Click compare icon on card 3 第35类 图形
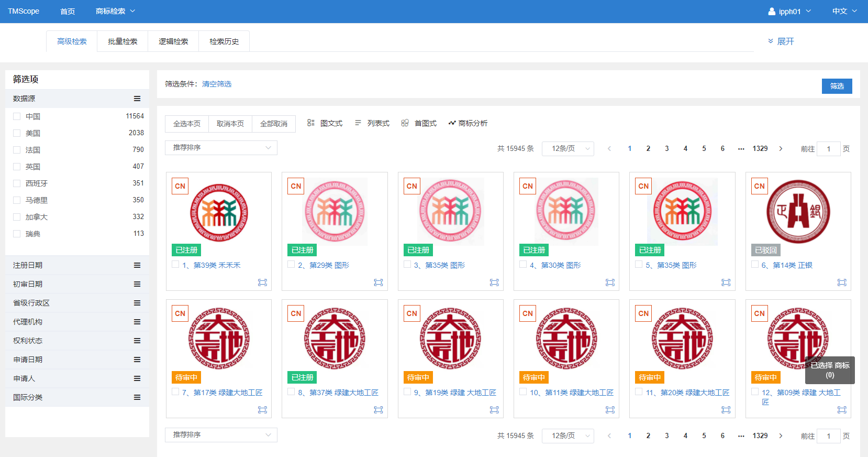 [x=494, y=282]
